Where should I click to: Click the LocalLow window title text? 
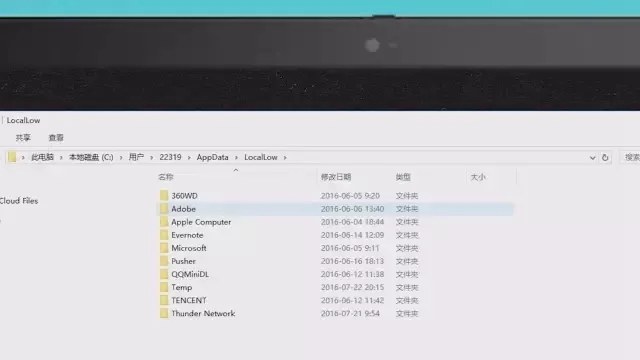[23, 120]
